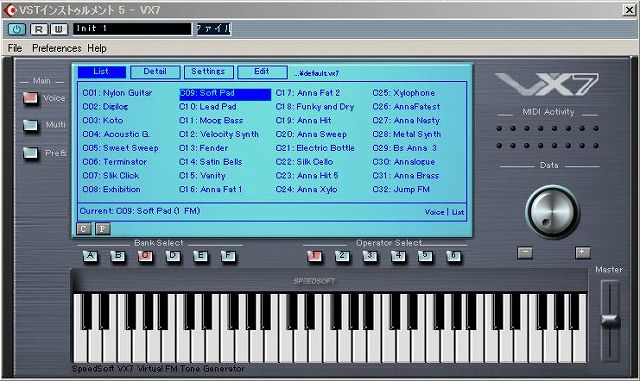Switch to the List tab

click(x=101, y=72)
